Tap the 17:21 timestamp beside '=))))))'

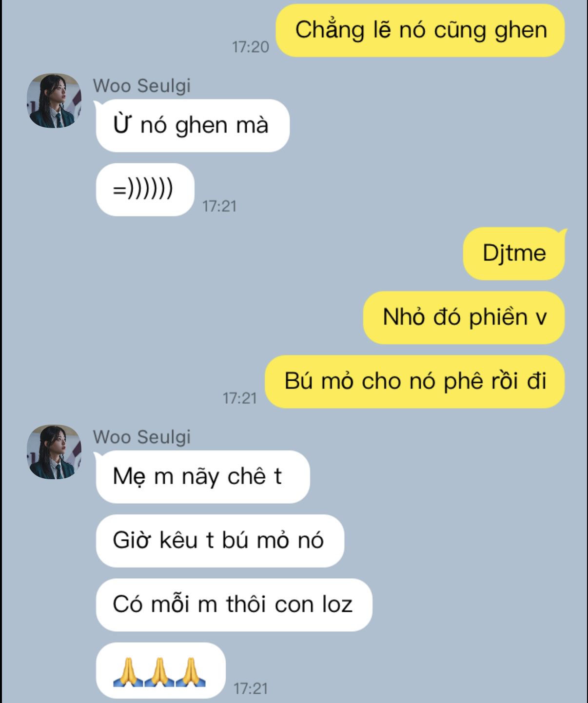pyautogui.click(x=219, y=206)
